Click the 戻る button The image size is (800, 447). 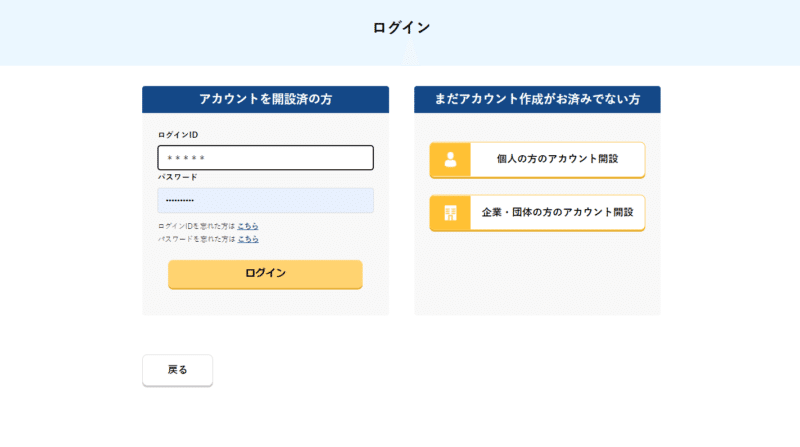coord(178,370)
